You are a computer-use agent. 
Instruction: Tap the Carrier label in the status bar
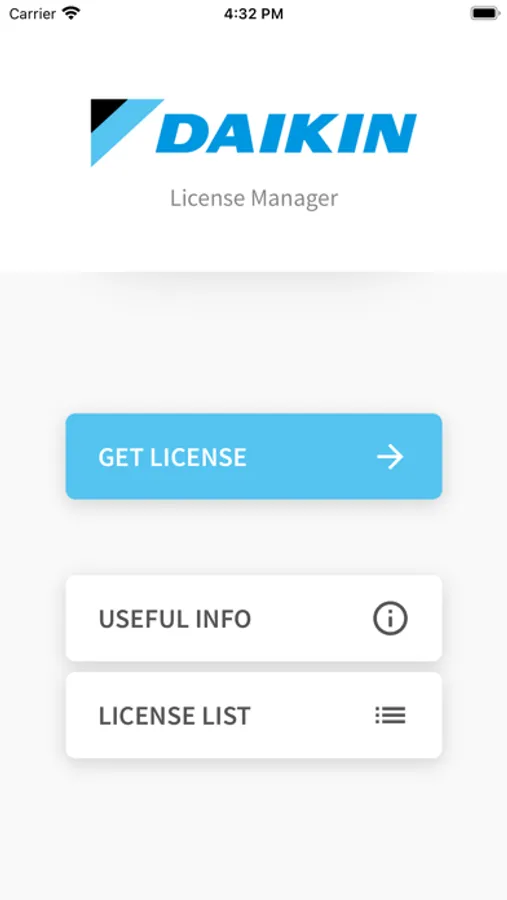pos(32,14)
